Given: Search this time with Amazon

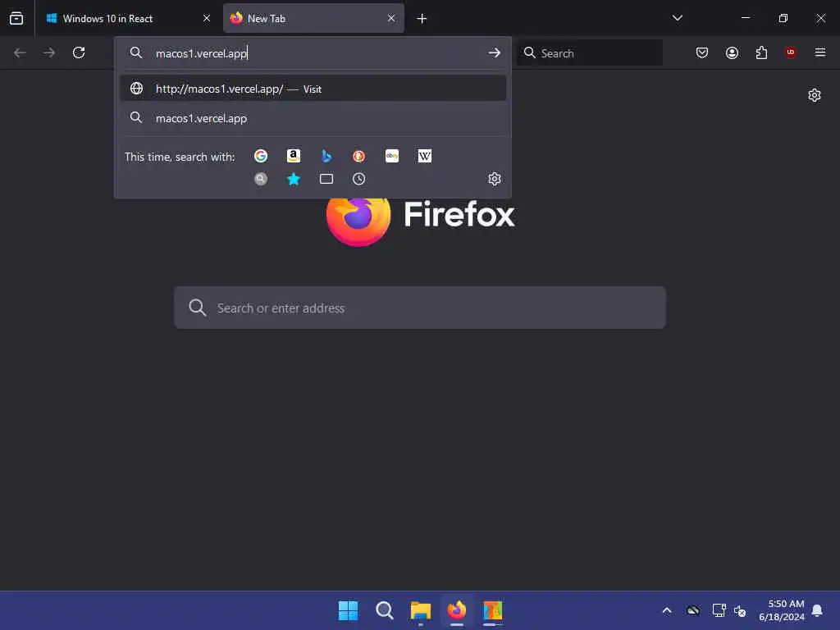Looking at the screenshot, I should click(294, 156).
